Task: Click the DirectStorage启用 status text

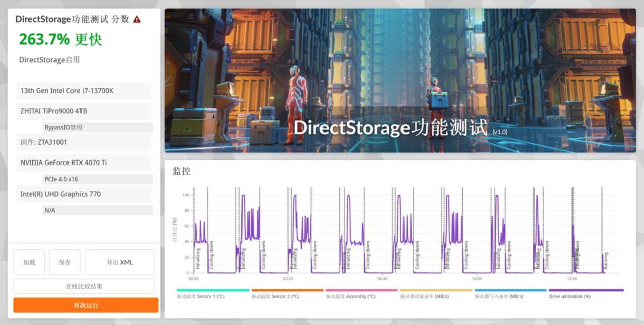Action: tap(50, 60)
